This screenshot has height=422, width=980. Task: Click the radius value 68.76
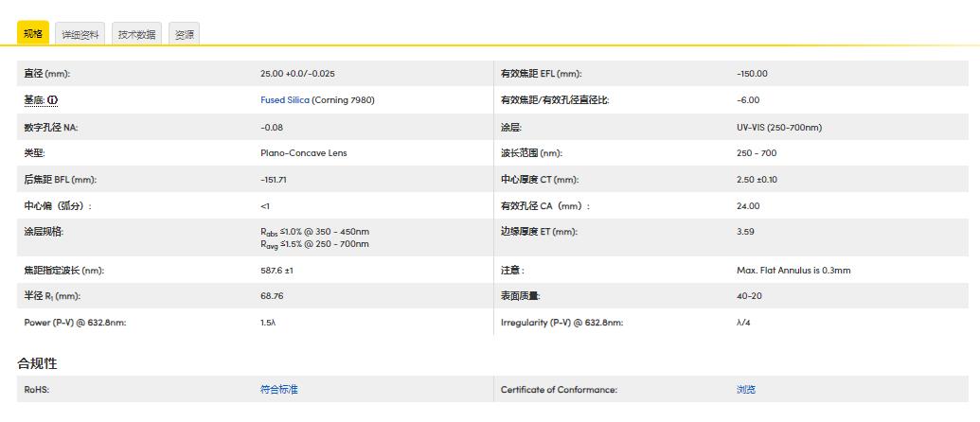tap(272, 296)
